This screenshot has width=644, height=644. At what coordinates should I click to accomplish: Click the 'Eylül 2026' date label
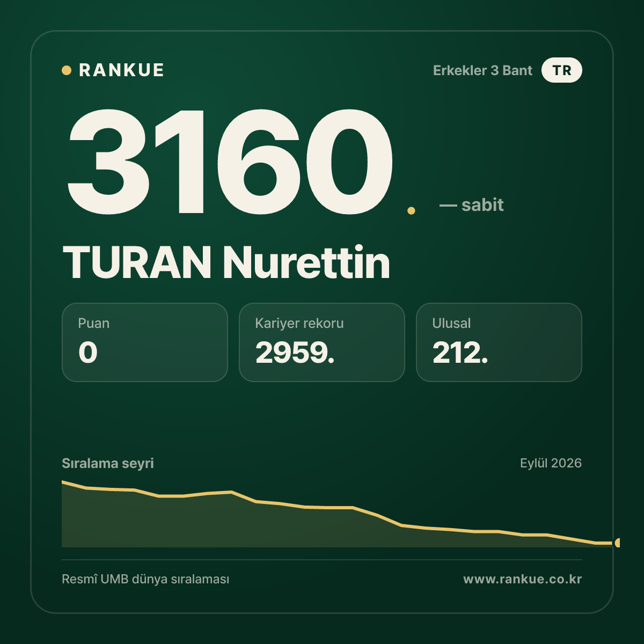click(551, 463)
